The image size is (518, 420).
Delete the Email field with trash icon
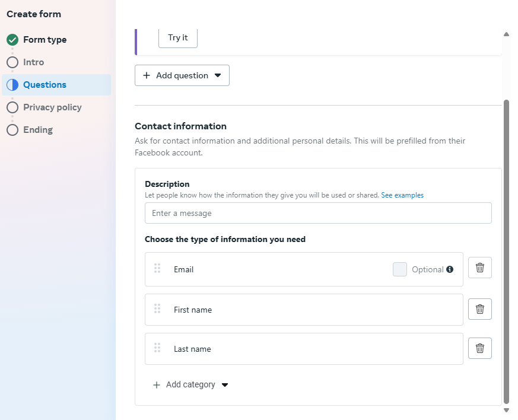(x=479, y=268)
